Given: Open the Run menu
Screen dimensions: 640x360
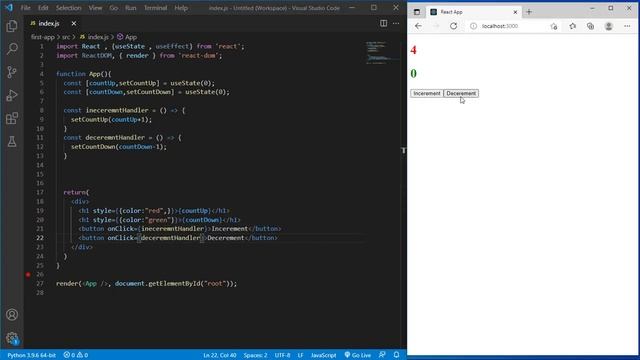Looking at the screenshot, I should click(131, 8).
